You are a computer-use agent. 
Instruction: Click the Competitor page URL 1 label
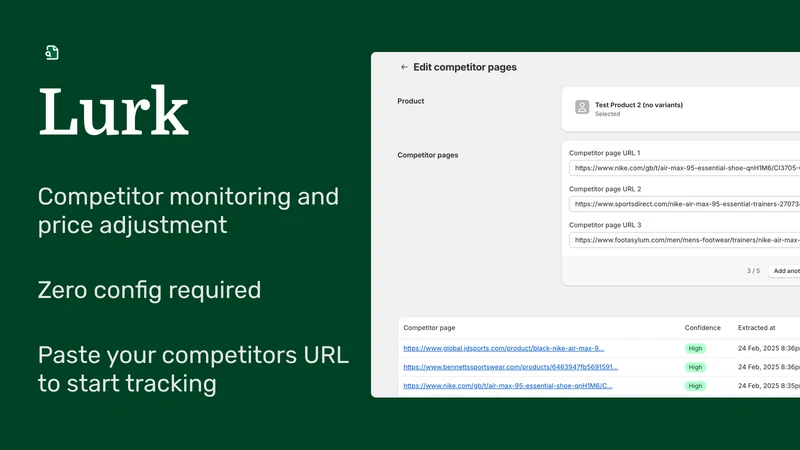(x=605, y=153)
